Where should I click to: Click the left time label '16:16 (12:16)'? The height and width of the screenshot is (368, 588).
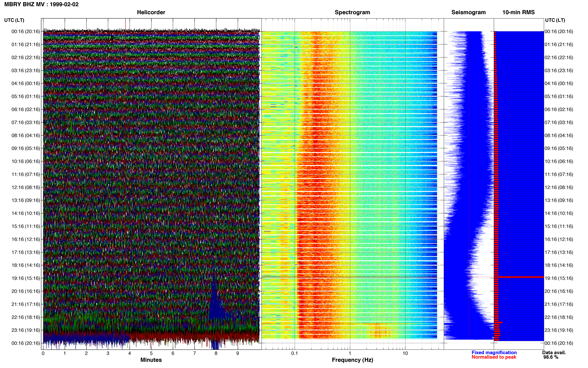pos(26,239)
